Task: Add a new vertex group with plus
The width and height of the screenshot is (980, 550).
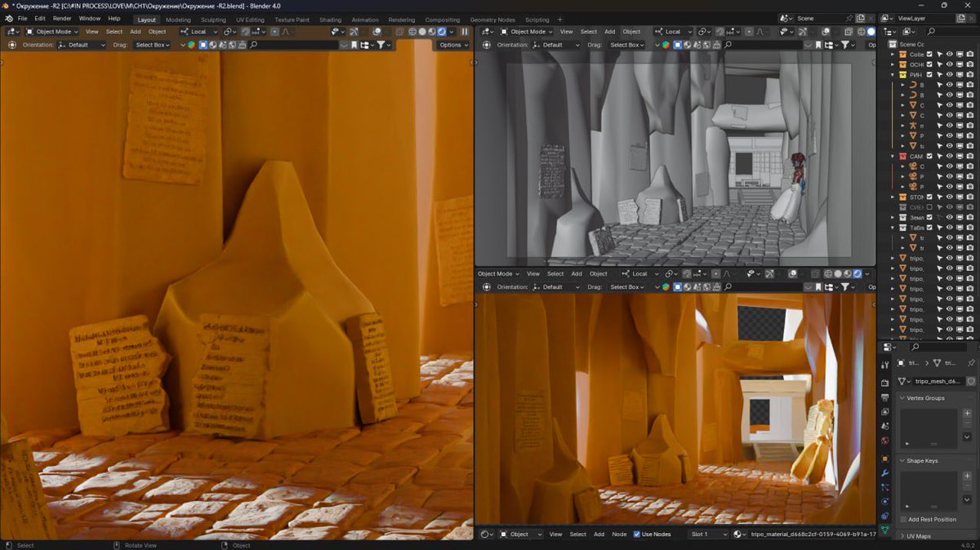Action: pyautogui.click(x=968, y=414)
